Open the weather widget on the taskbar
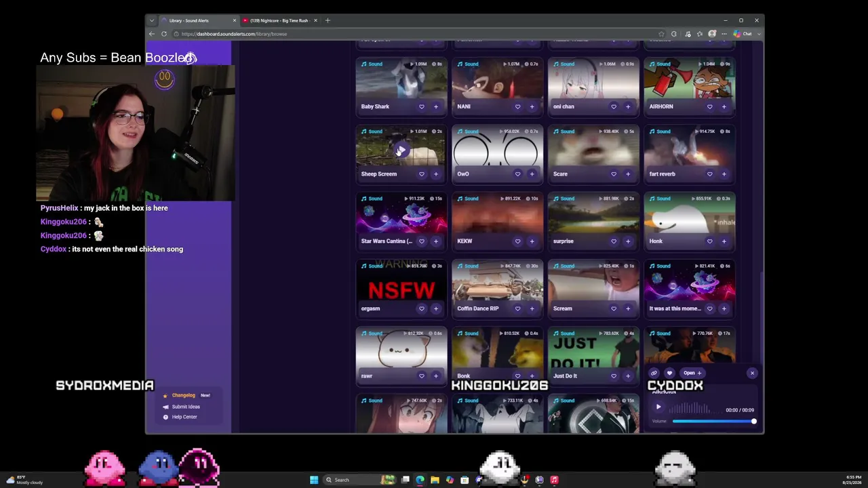Screen dimensions: 868x488 click(24, 480)
